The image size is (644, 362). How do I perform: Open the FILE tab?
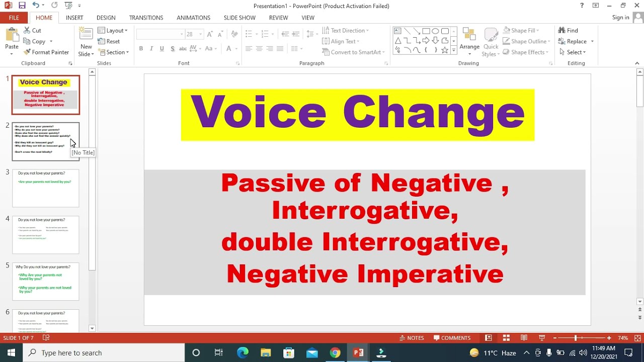point(14,18)
